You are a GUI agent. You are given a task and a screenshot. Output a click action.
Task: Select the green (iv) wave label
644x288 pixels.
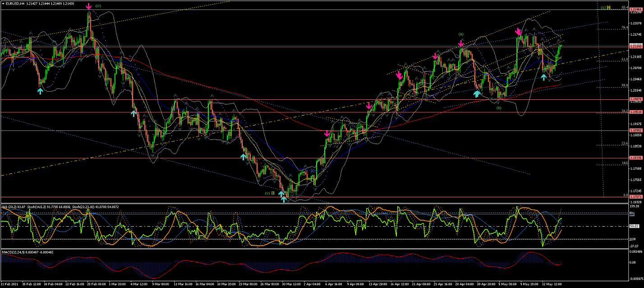pyautogui.click(x=98, y=6)
